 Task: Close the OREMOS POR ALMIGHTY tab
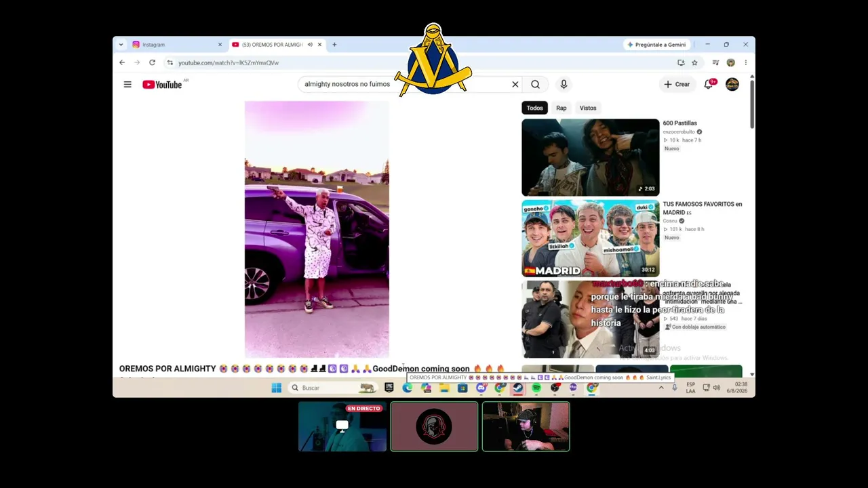point(319,45)
